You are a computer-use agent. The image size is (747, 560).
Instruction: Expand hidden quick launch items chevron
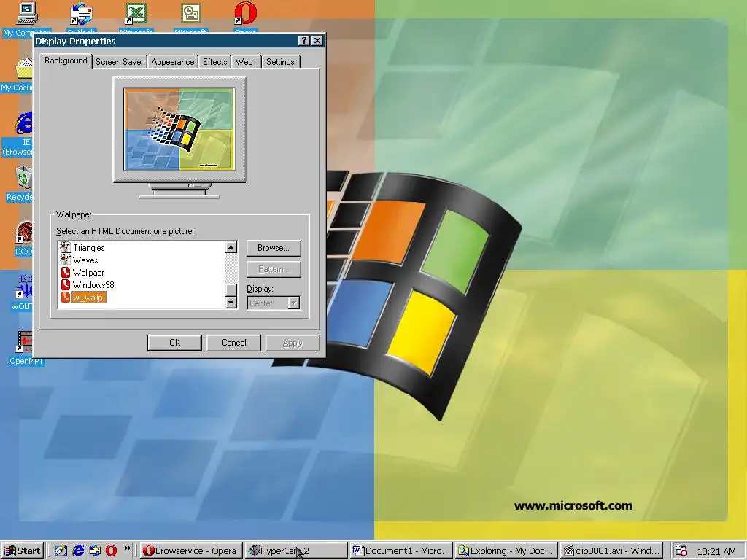tap(127, 548)
